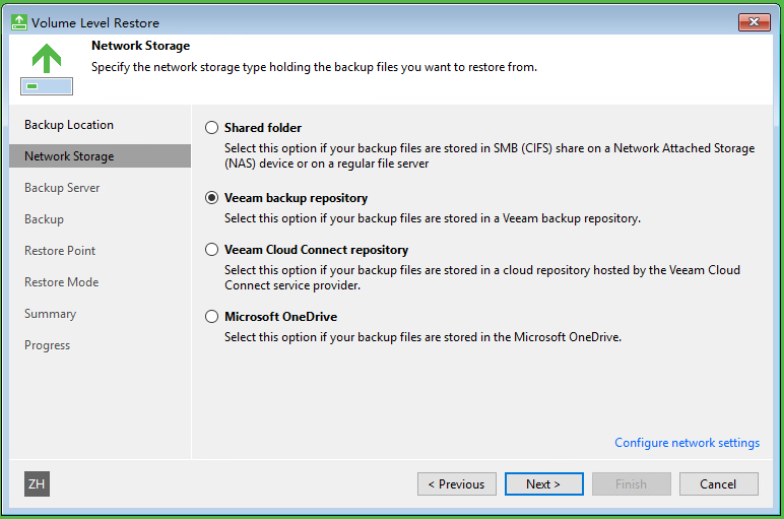Click the Volume Level Restore title icon
Image resolution: width=784 pixels, height=519 pixels.
pyautogui.click(x=19, y=22)
